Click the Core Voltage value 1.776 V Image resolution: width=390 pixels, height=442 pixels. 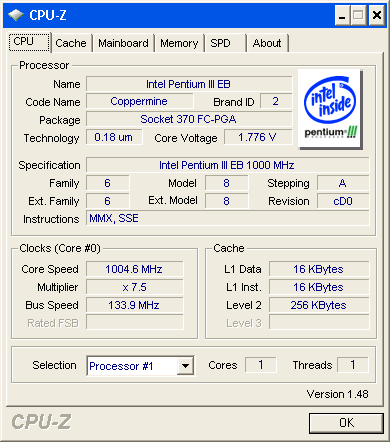tap(258, 137)
